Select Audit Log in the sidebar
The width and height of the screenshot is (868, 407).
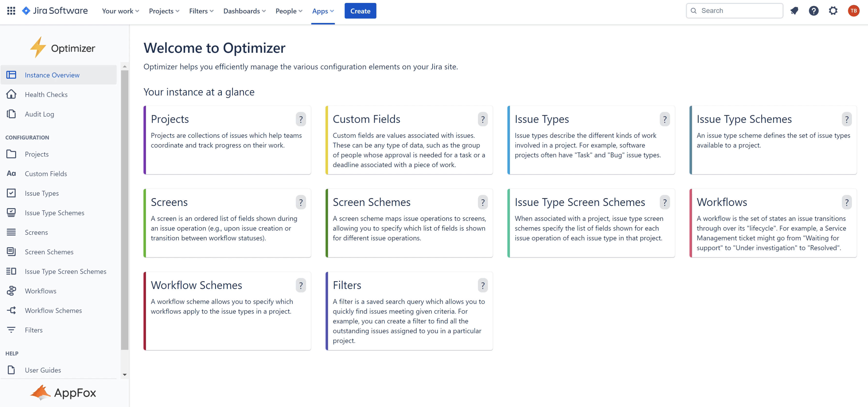[39, 114]
